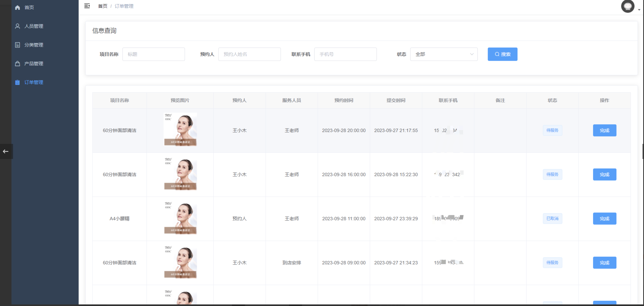Click the 人员管理 person icon
This screenshot has width=644, height=306.
pos(17,26)
